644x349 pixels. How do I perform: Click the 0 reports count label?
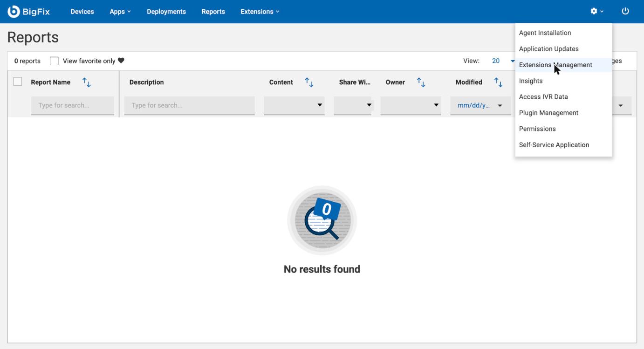(27, 61)
